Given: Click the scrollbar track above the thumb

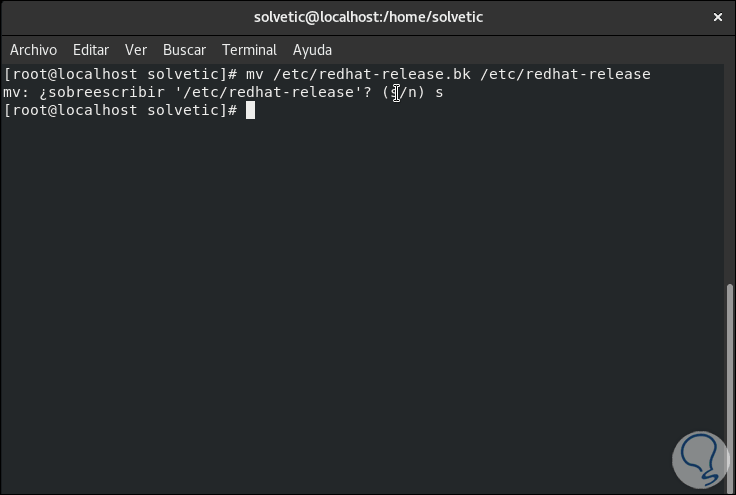Looking at the screenshot, I should (729, 170).
